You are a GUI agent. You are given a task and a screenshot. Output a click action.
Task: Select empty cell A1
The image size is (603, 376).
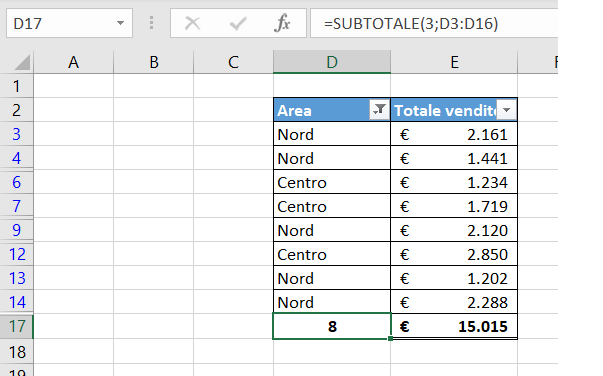[x=73, y=86]
